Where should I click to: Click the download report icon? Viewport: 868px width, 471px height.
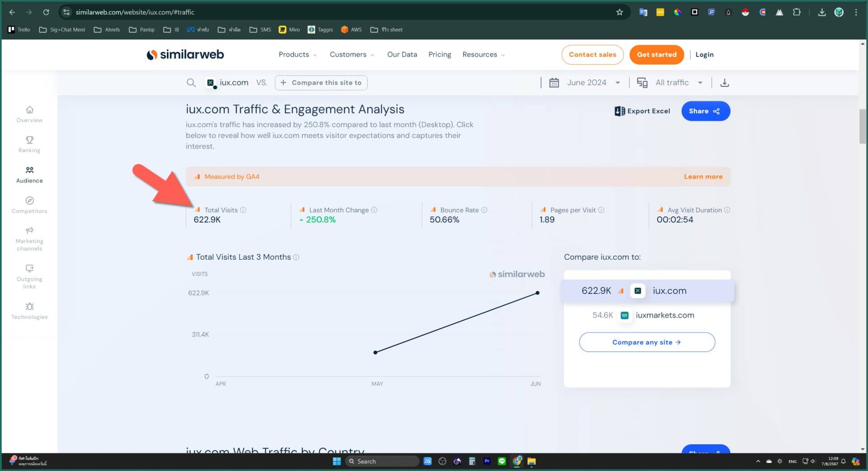coord(724,82)
